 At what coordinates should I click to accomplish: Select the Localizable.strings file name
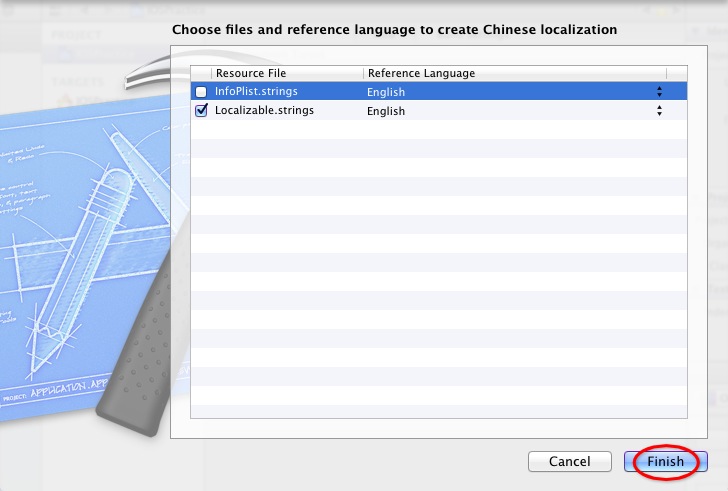pyautogui.click(x=264, y=111)
